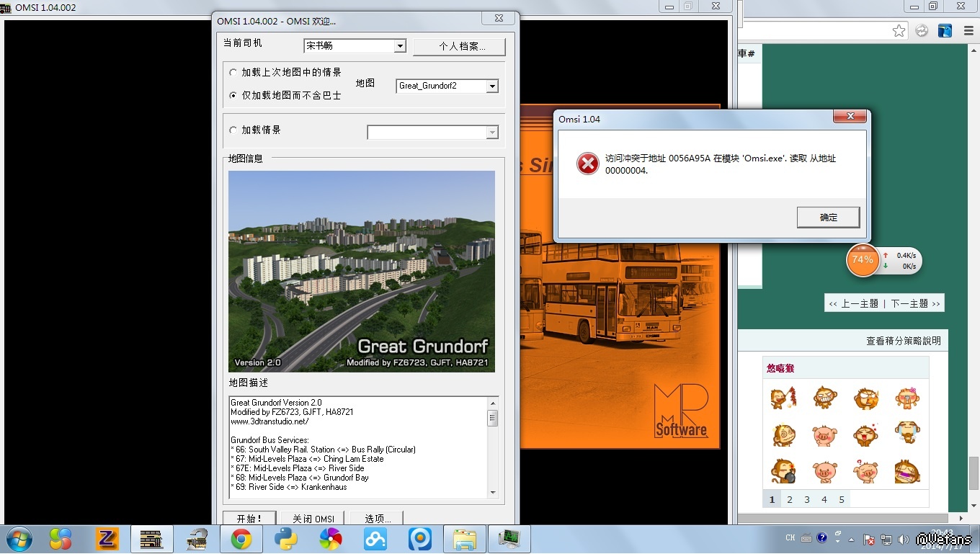
Task: Click the volume speaker icon in system tray
Action: [904, 539]
